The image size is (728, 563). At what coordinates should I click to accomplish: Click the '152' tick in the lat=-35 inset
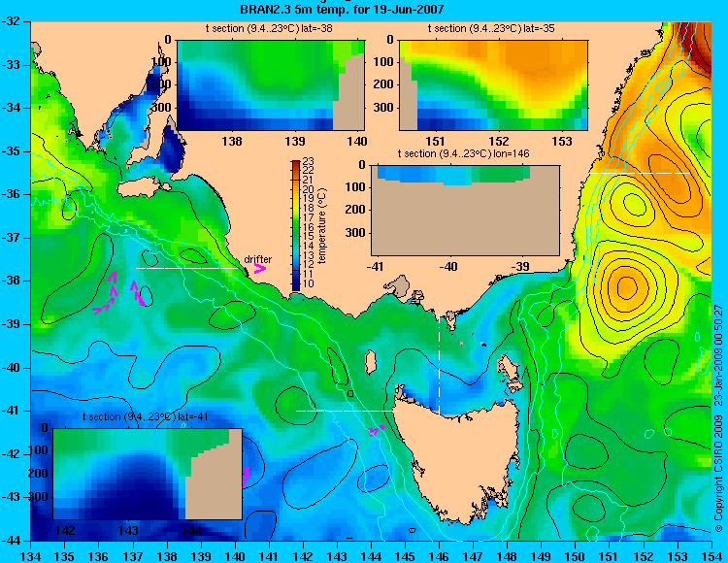[x=499, y=142]
